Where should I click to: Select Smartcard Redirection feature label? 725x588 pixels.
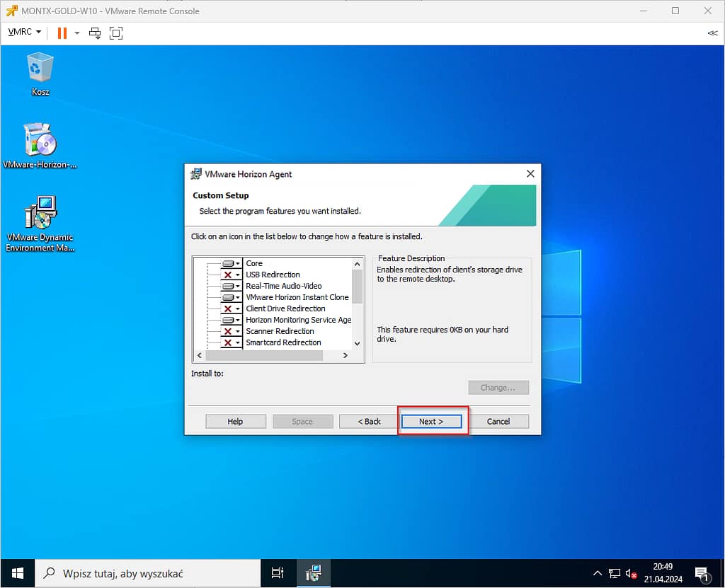click(x=283, y=342)
